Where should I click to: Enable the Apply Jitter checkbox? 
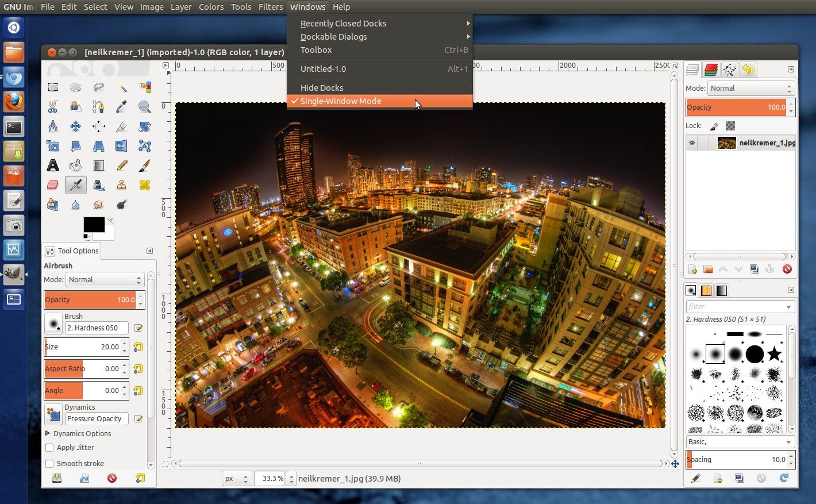[x=49, y=447]
